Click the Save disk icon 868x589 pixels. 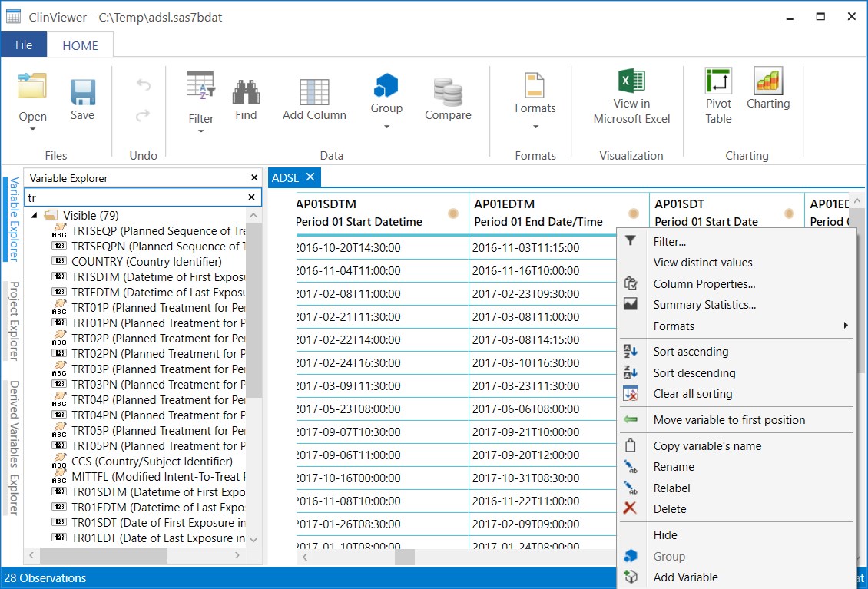click(82, 92)
